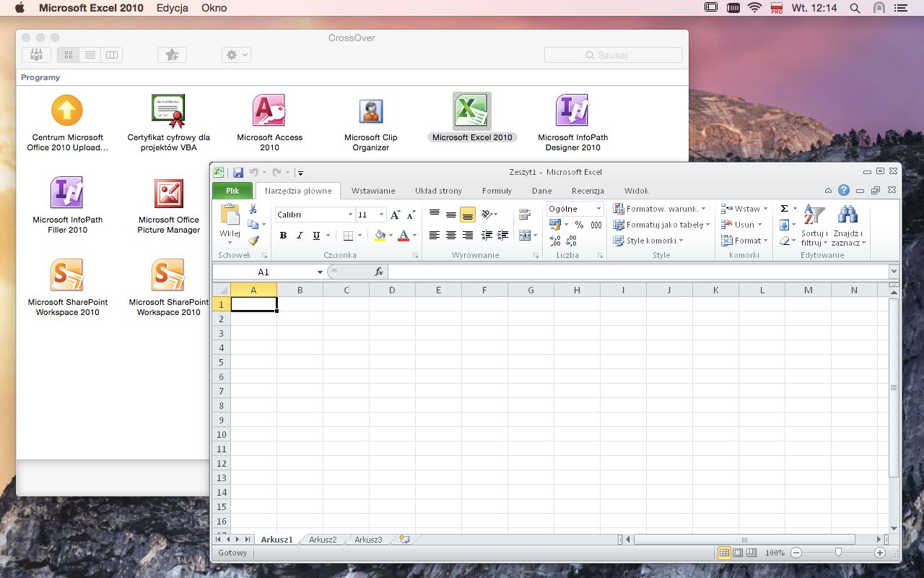Open Znajdź i zaznacz binoculars menu
This screenshot has width=924, height=578.
tap(848, 225)
